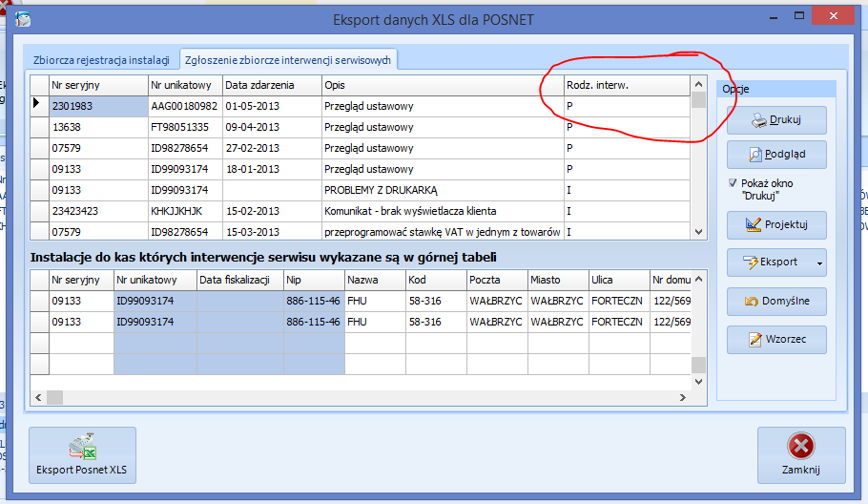The height and width of the screenshot is (504, 868).
Task: Click the Podgląd button text
Action: pos(785,155)
